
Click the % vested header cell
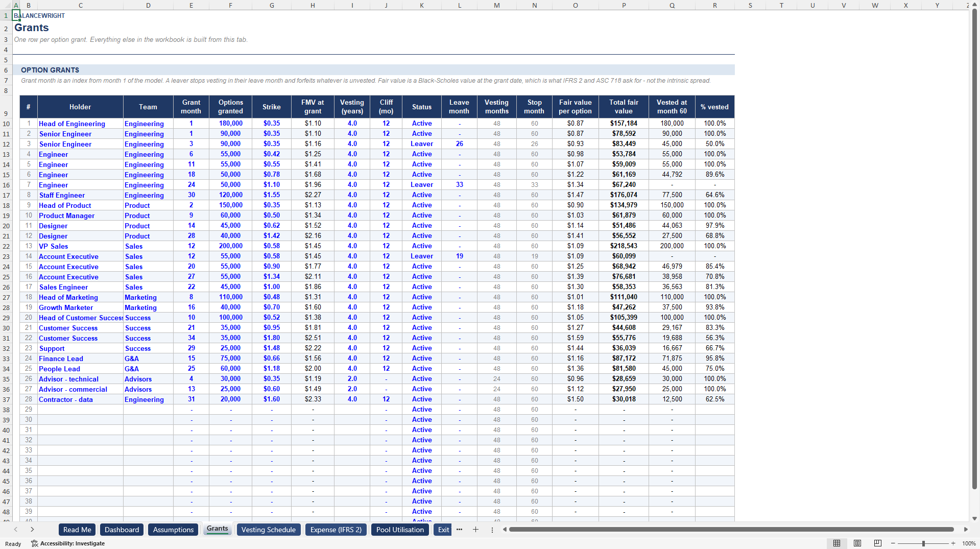pos(714,107)
